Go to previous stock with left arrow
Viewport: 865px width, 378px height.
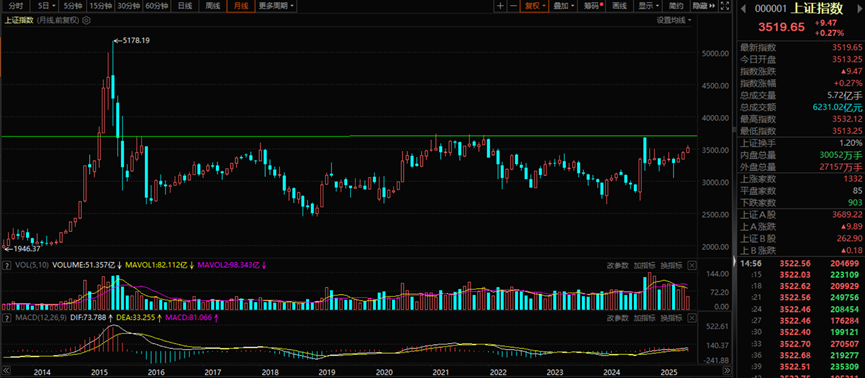point(744,8)
